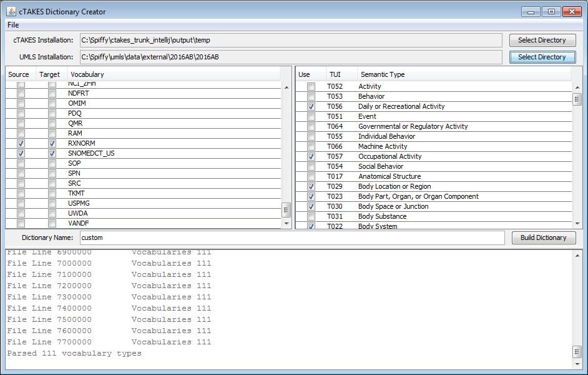Check Source checkbox for NDFRT
588x375 pixels.
(21, 94)
